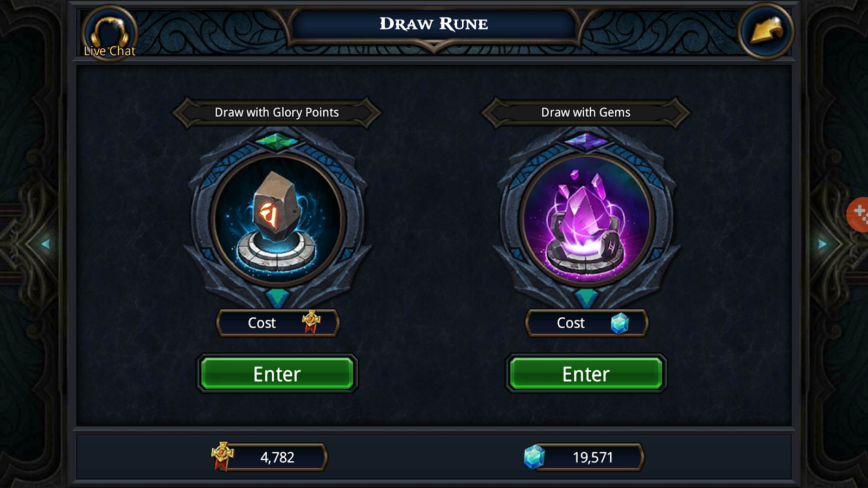Tap the gem icon in Gems Cost
Image resolution: width=868 pixels, height=488 pixels.
click(620, 323)
